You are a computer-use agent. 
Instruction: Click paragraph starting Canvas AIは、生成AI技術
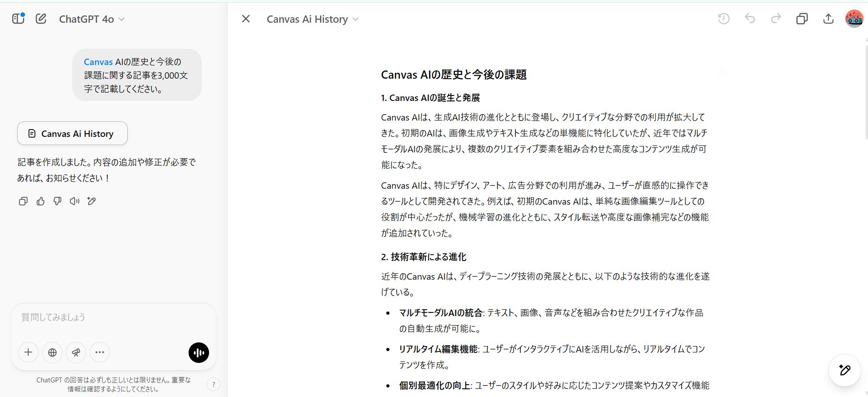pos(544,141)
